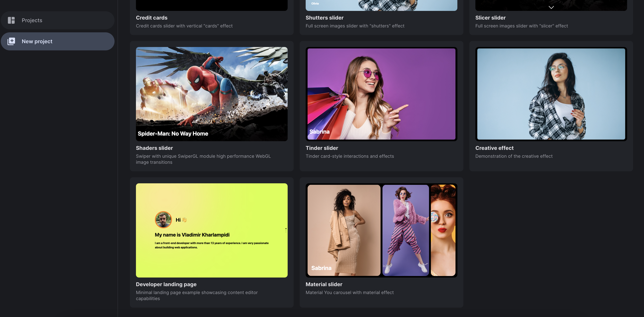Image resolution: width=644 pixels, height=317 pixels.
Task: Click the Developer landing page title
Action: pos(166,284)
